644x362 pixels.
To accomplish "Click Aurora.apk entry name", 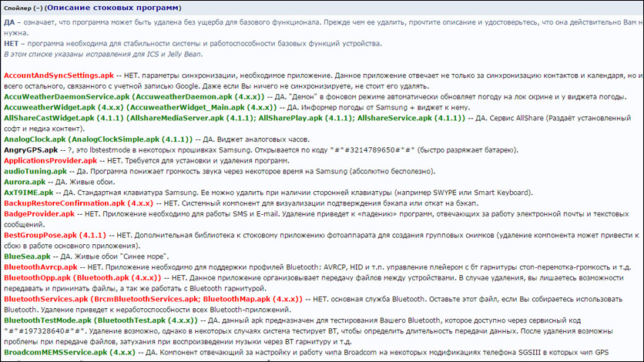I will point(25,183).
